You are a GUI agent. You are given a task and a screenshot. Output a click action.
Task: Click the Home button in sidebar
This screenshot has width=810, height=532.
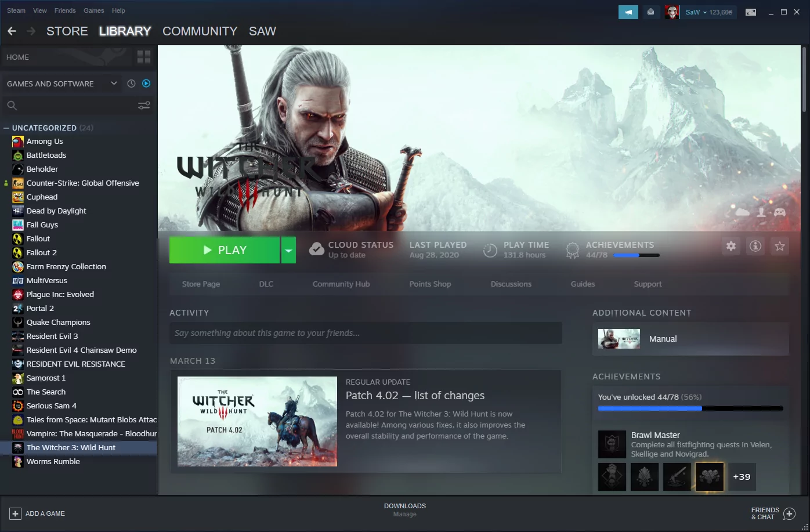(67, 57)
